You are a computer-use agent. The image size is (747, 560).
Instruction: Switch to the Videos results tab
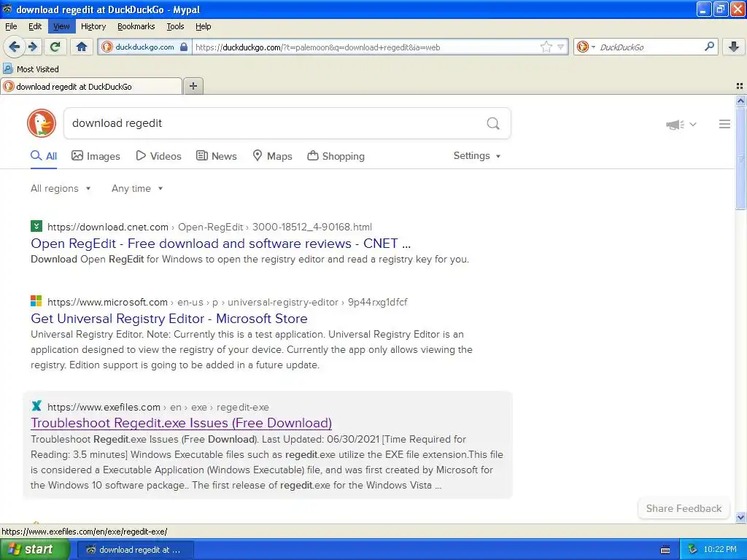(x=158, y=156)
